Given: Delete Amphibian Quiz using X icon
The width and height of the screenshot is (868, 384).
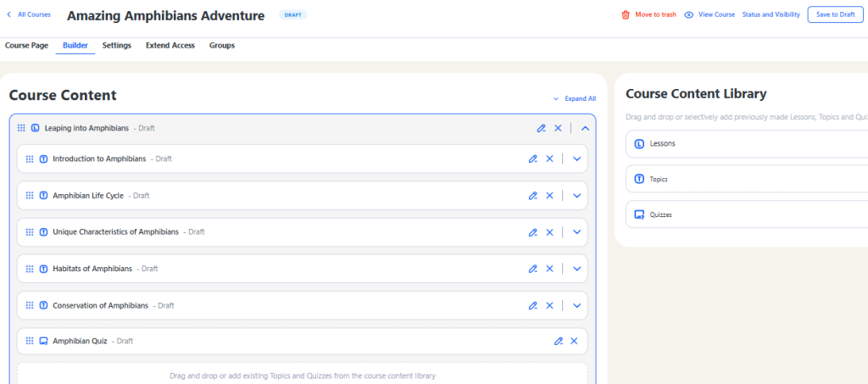Looking at the screenshot, I should coord(574,341).
